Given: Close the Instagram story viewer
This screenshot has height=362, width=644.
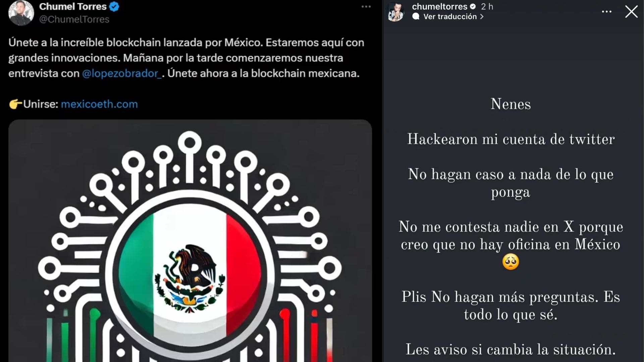Looking at the screenshot, I should pos(631,12).
